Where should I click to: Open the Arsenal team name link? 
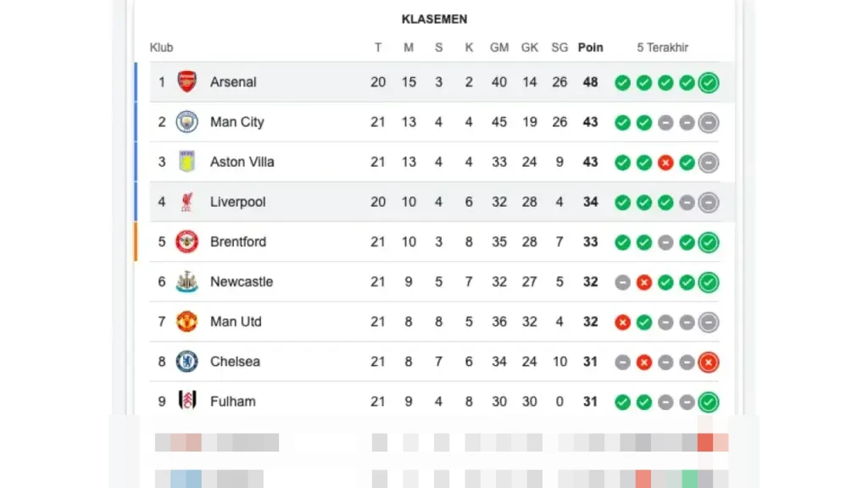[233, 82]
